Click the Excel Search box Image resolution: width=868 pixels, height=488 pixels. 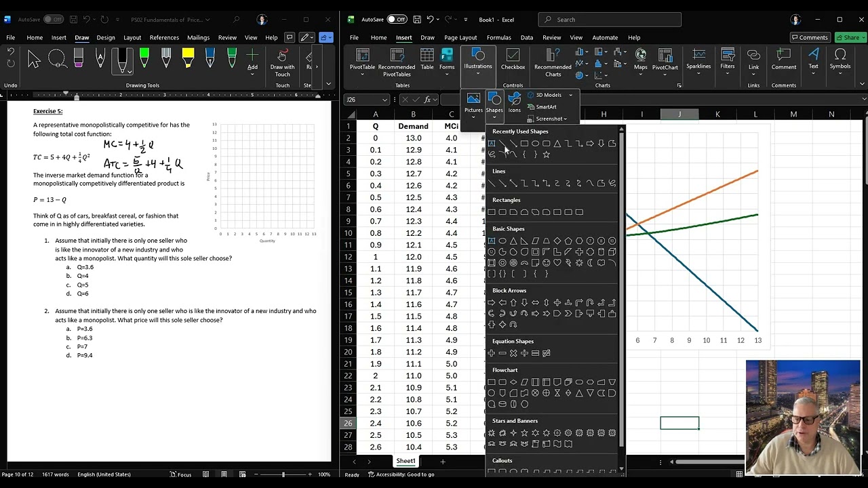click(x=610, y=20)
